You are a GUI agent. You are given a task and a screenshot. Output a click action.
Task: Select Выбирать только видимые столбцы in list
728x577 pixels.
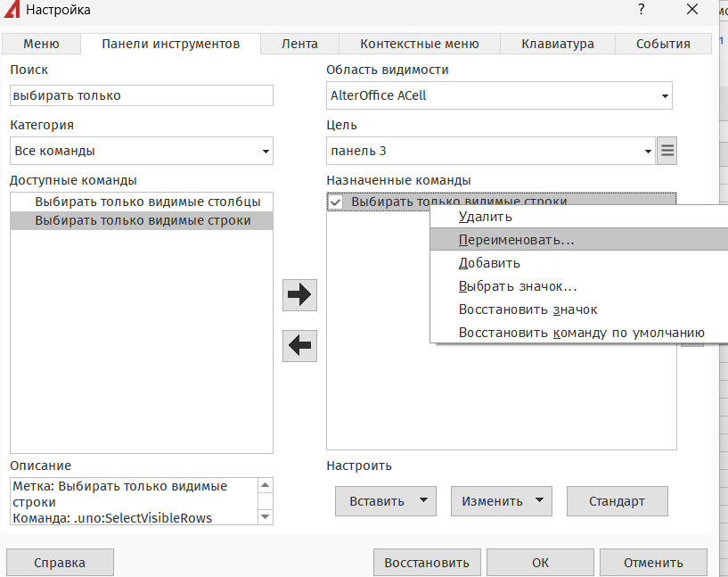click(147, 202)
